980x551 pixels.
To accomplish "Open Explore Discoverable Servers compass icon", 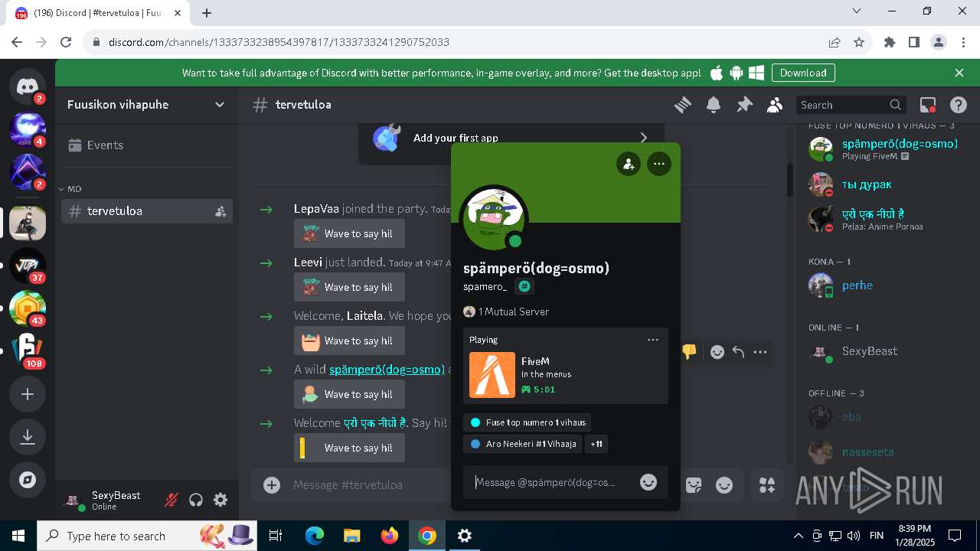I will pyautogui.click(x=28, y=480).
